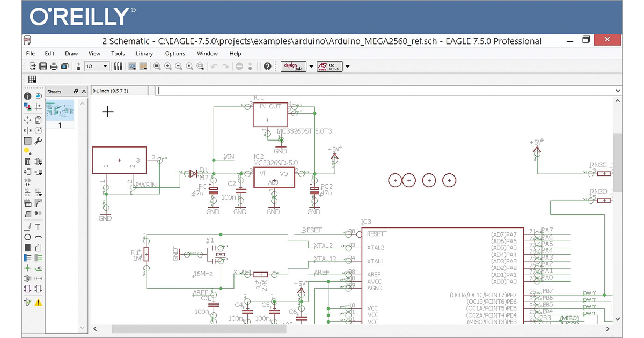Open the Edit menu
Screen dimensions: 644x338
pos(49,53)
